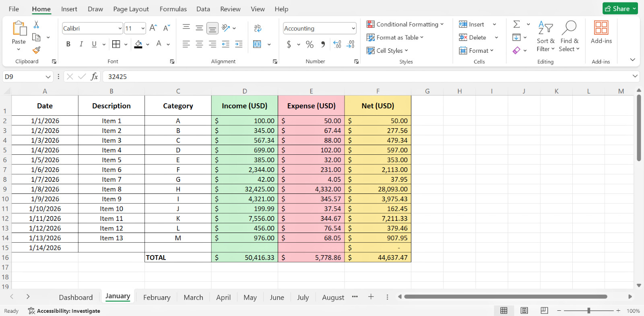Apply font color with the A icon
644x316 pixels.
(x=159, y=44)
